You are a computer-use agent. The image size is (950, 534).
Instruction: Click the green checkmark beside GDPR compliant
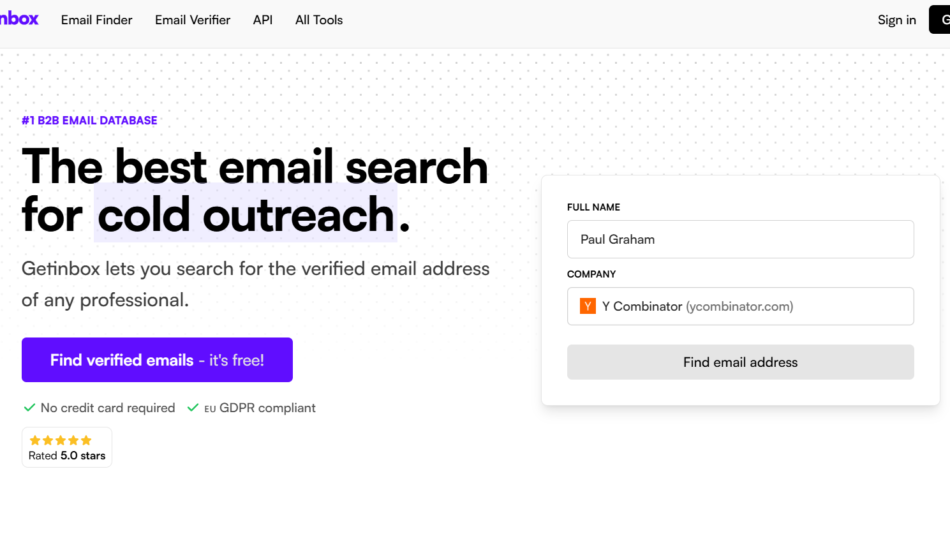(193, 408)
